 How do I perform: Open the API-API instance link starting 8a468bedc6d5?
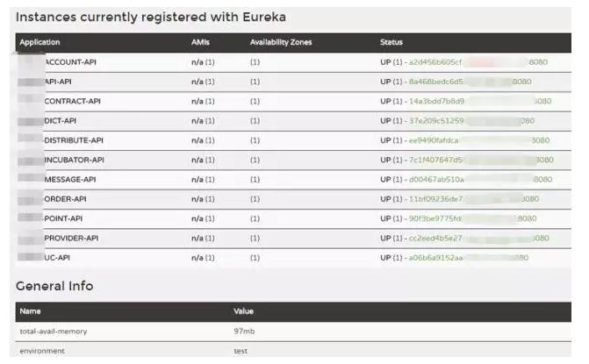click(x=470, y=82)
